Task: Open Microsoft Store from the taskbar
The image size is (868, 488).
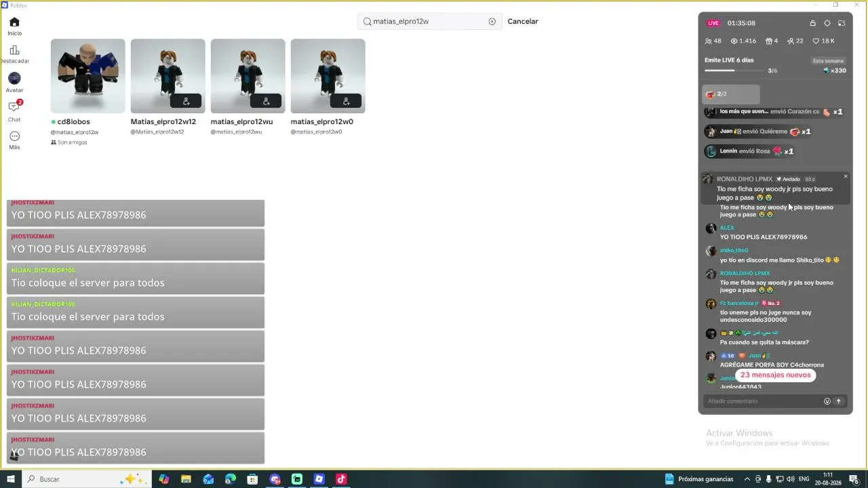Action: (x=252, y=479)
